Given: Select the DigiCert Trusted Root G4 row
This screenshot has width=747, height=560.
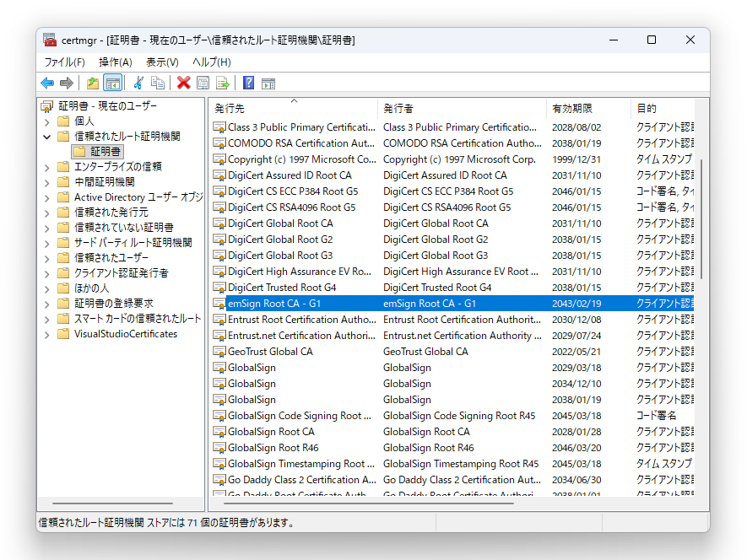Looking at the screenshot, I should point(452,288).
